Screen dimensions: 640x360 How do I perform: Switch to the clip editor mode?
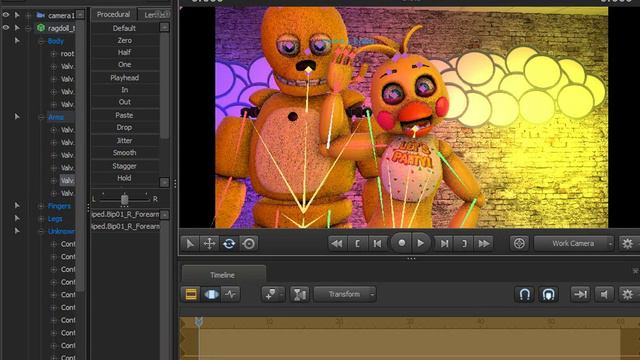pos(191,294)
